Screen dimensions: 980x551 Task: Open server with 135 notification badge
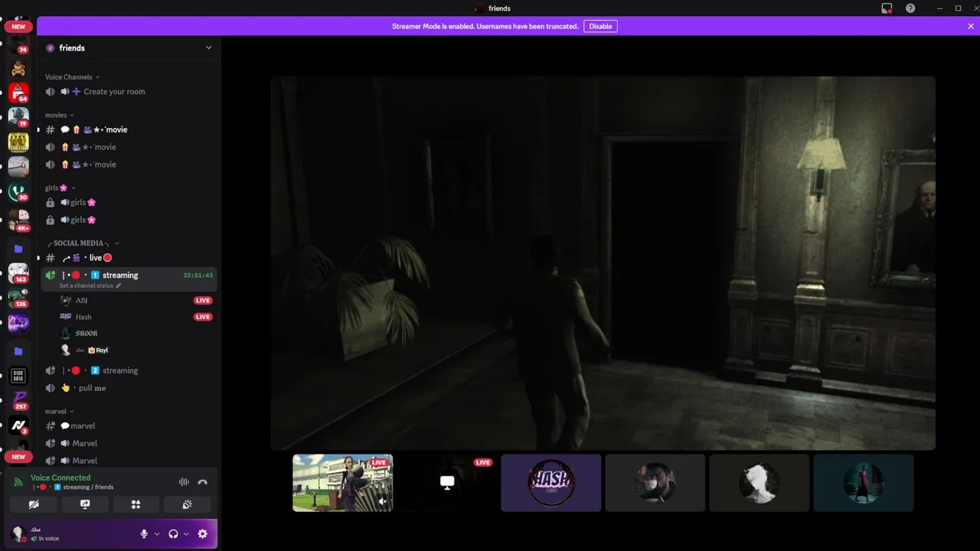pos(18,298)
